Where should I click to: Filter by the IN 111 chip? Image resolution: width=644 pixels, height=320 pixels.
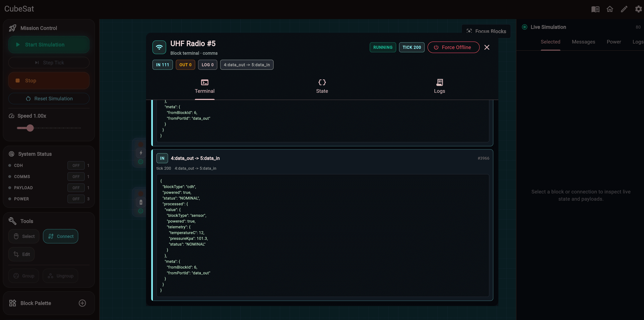coord(163,65)
